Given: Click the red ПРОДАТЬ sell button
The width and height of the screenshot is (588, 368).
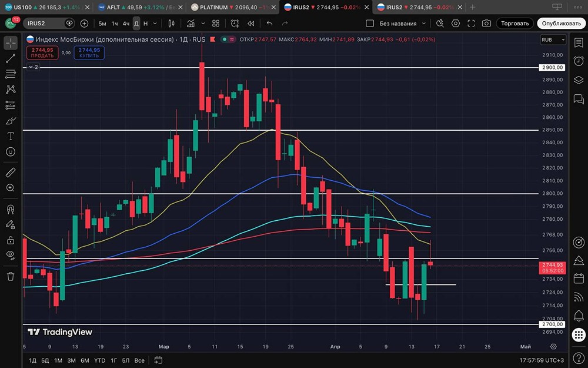Looking at the screenshot, I should tap(42, 52).
